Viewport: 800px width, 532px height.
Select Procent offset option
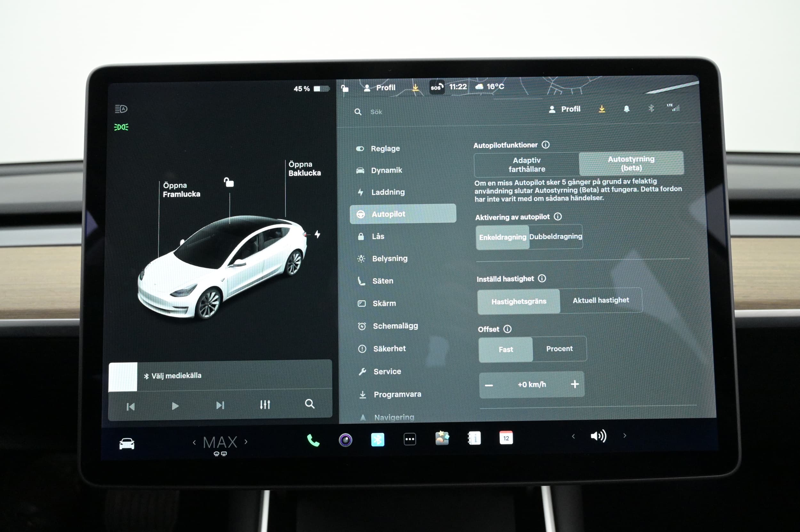[559, 349]
